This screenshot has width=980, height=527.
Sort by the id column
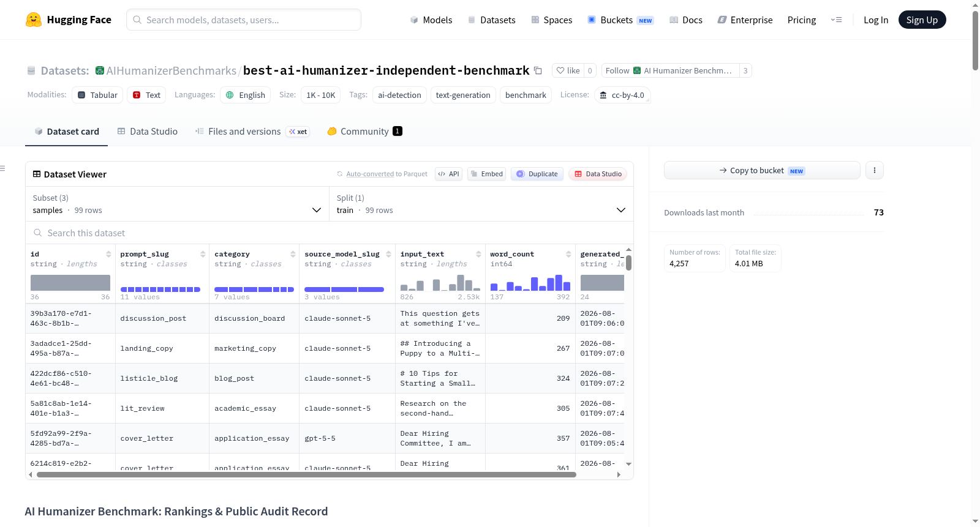coord(108,254)
